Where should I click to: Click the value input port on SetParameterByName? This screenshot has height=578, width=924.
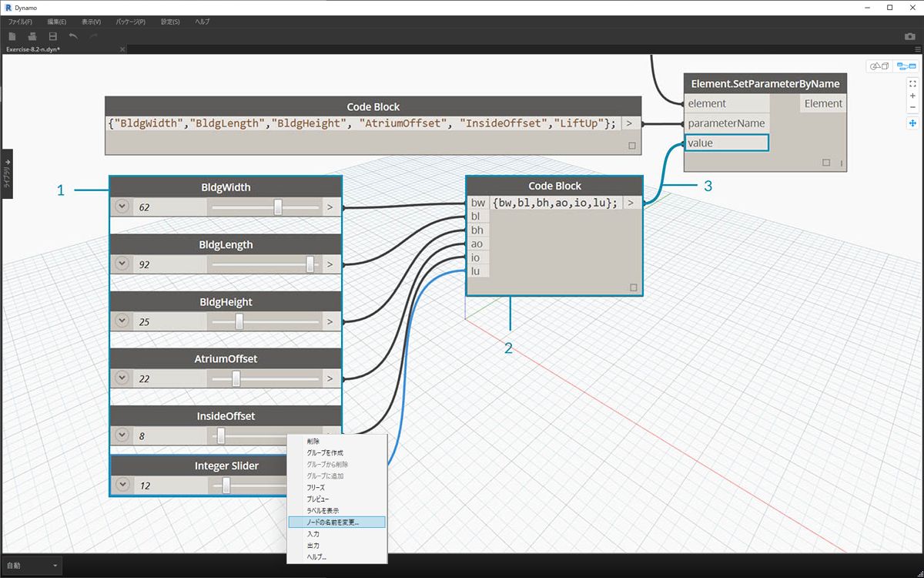tap(726, 143)
